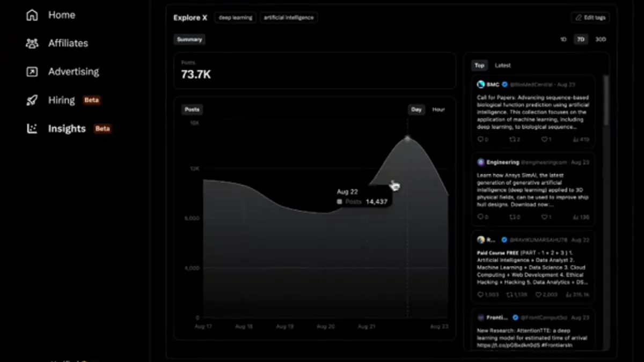
Task: Click the Aug 23 axis label
Action: click(439, 327)
